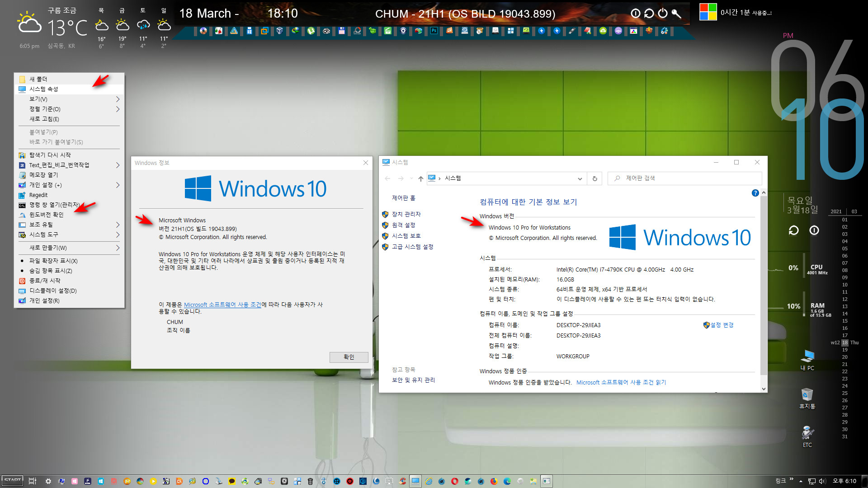
Task: Expand the 보기(V) submenu
Action: click(69, 99)
